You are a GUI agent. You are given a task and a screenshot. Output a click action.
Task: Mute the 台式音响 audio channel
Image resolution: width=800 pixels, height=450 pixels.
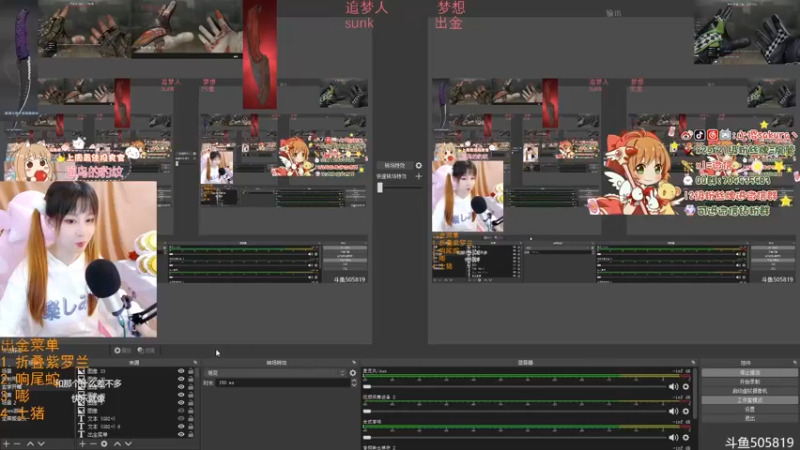673,437
